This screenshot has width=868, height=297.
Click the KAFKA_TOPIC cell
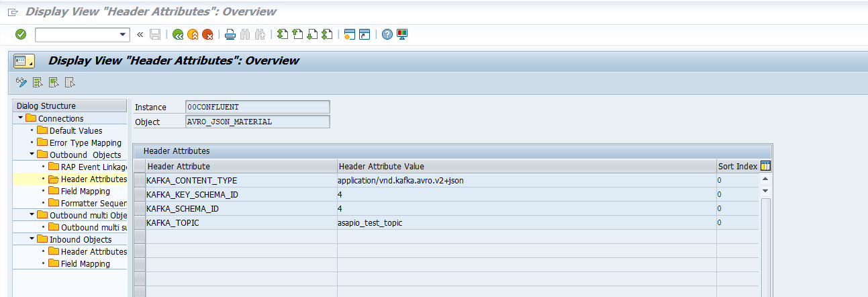click(x=241, y=222)
